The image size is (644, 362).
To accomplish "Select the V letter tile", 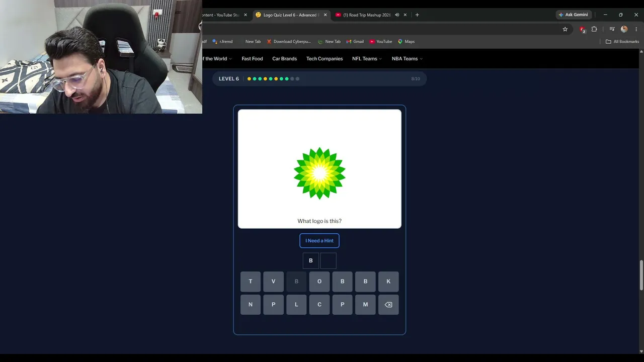I will tap(273, 282).
